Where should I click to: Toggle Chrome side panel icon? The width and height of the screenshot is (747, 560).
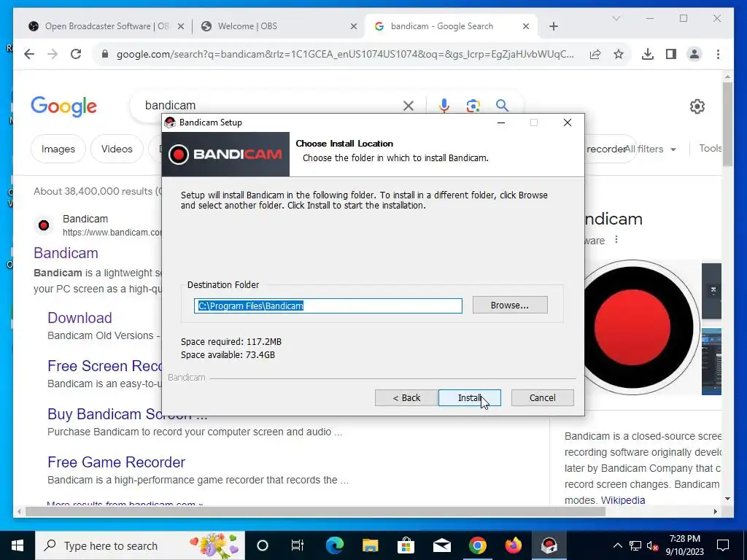pyautogui.click(x=671, y=54)
